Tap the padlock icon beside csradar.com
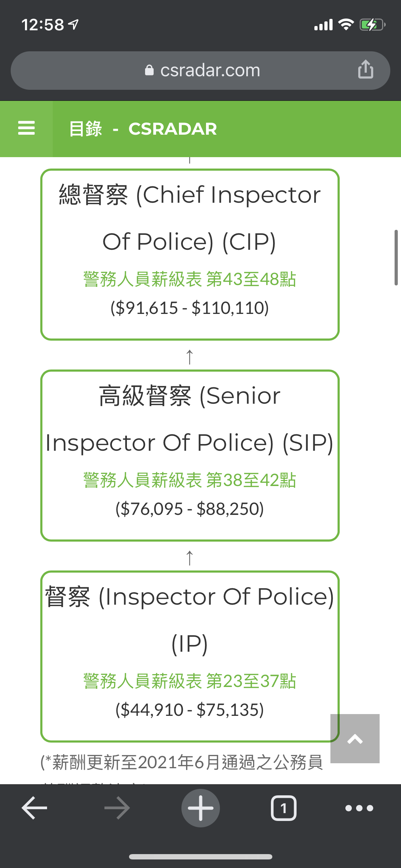Image resolution: width=401 pixels, height=868 pixels. pyautogui.click(x=149, y=70)
